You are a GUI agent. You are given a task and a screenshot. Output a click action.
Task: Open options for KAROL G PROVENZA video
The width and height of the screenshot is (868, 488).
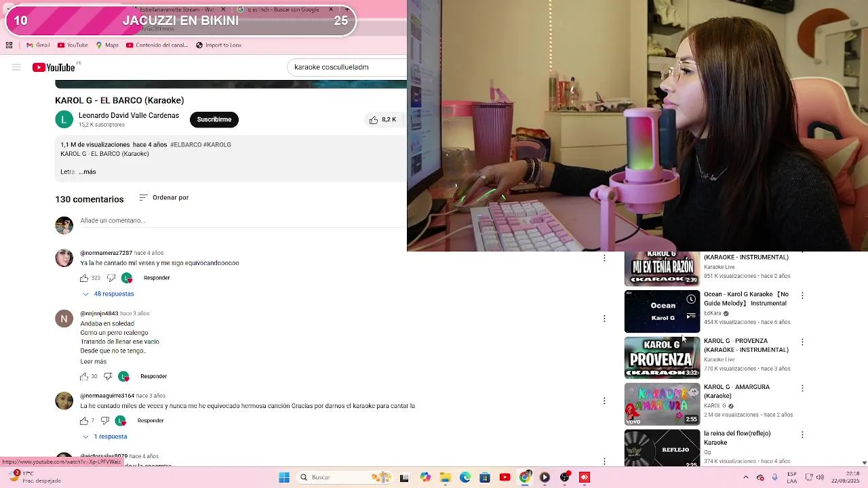(x=802, y=342)
